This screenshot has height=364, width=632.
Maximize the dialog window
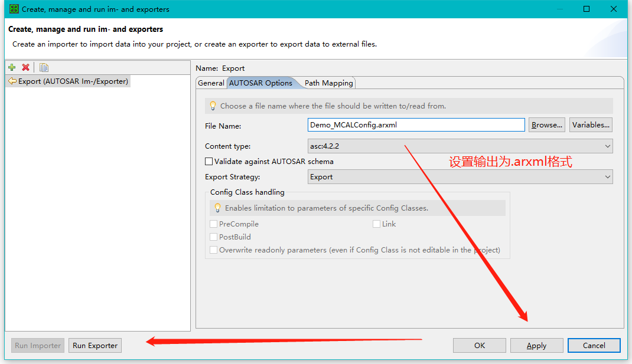tap(587, 9)
